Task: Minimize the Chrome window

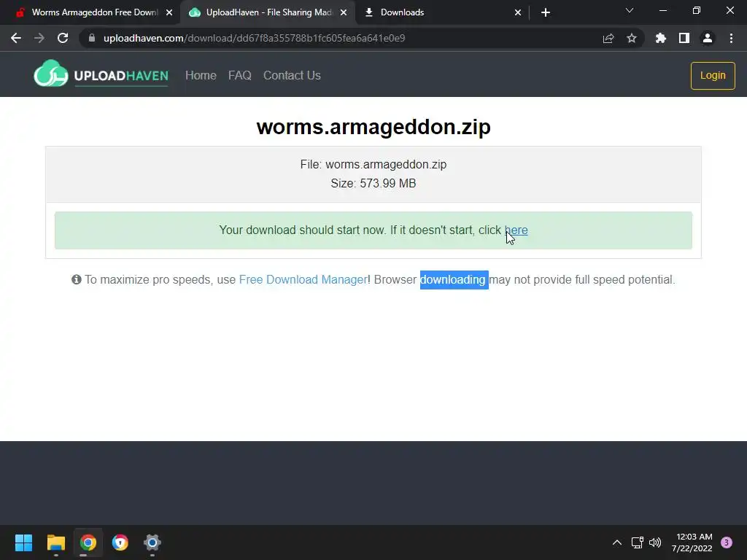Action: [x=662, y=10]
